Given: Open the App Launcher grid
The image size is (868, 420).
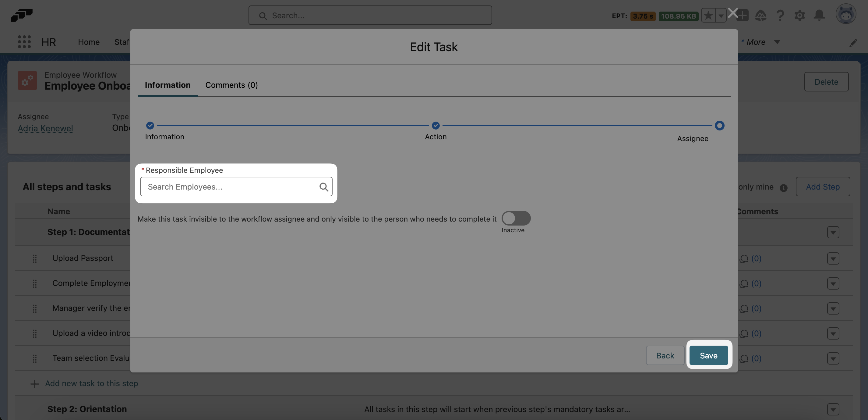Looking at the screenshot, I should (24, 42).
